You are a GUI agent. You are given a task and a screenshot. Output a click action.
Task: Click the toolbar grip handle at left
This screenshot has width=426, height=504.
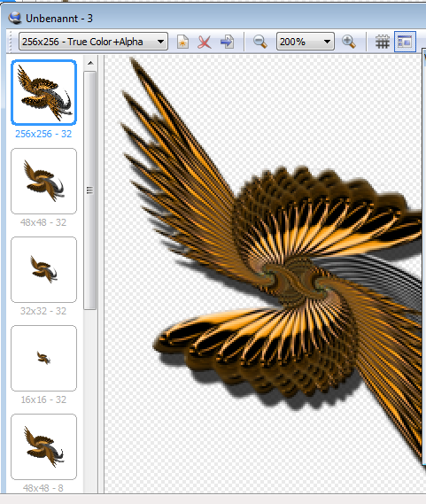pyautogui.click(x=11, y=42)
